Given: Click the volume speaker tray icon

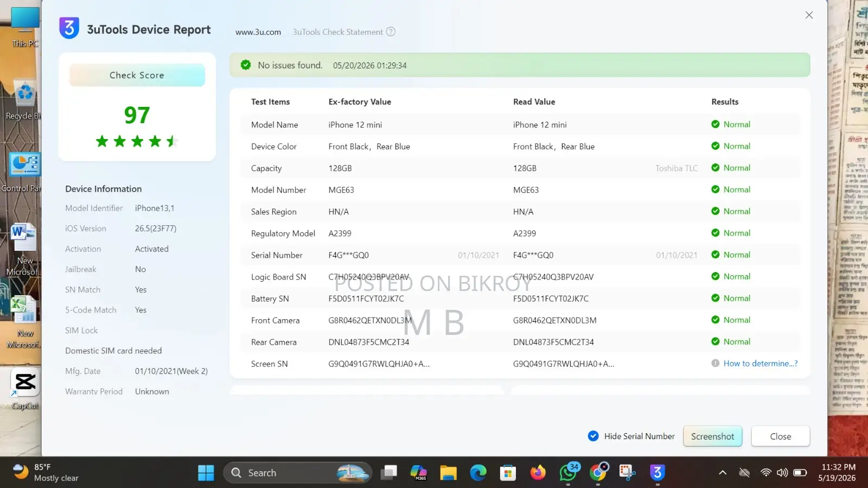Looking at the screenshot, I should click(x=782, y=473).
